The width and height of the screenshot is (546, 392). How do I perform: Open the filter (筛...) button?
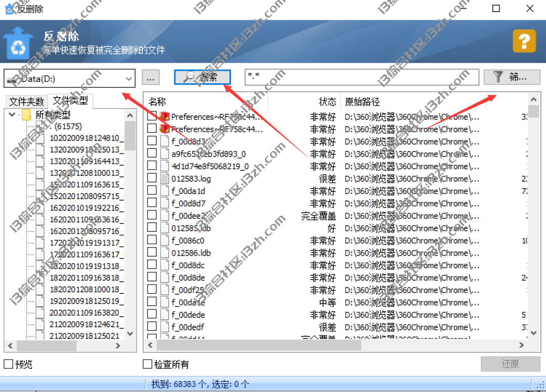(512, 77)
